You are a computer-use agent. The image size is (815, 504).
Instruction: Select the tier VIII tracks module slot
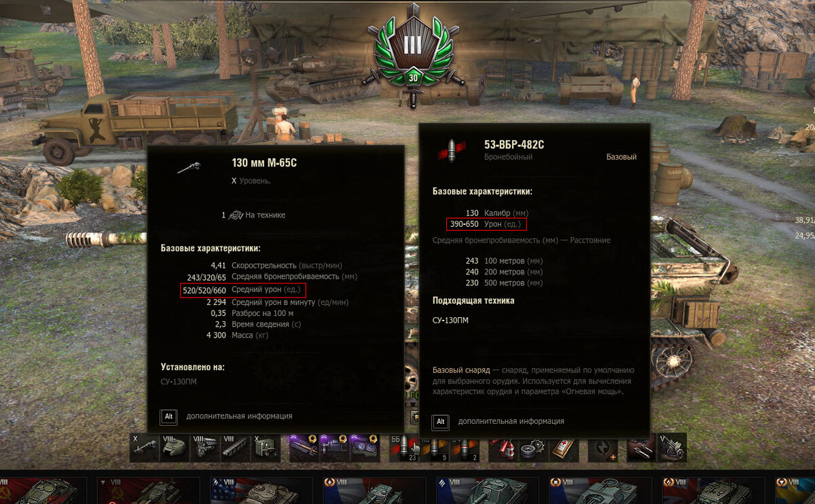click(236, 448)
